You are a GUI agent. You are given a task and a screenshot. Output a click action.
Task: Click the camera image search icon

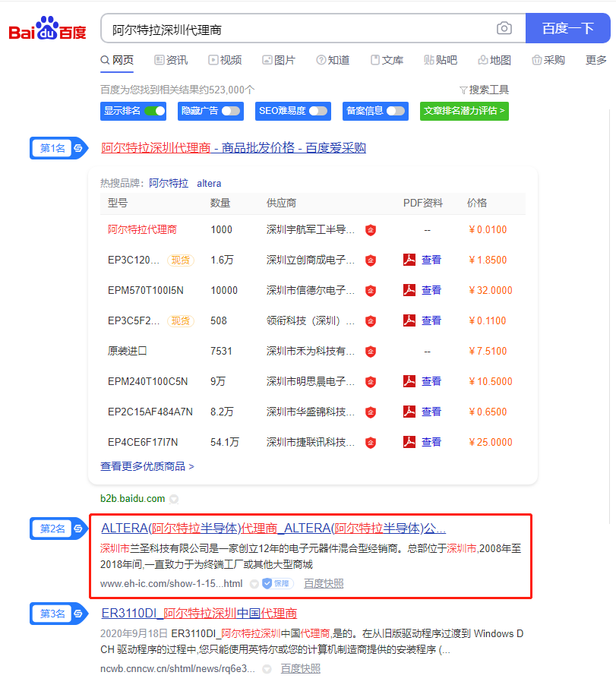[504, 29]
